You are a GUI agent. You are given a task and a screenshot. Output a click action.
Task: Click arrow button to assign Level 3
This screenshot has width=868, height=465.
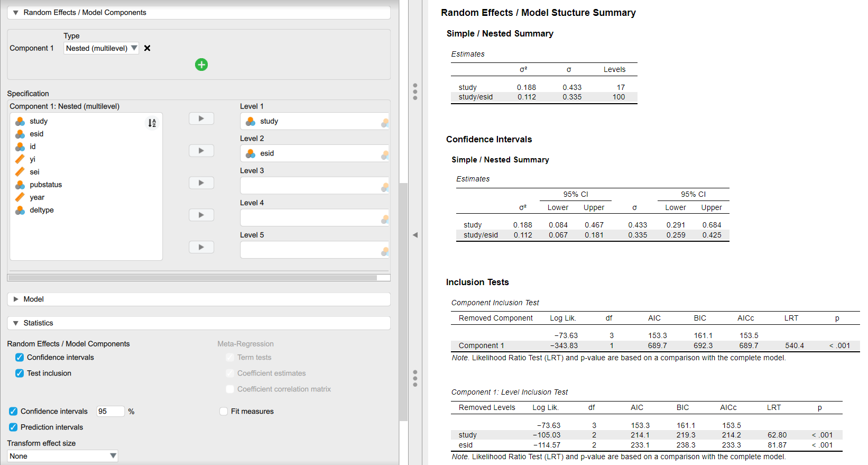201,183
